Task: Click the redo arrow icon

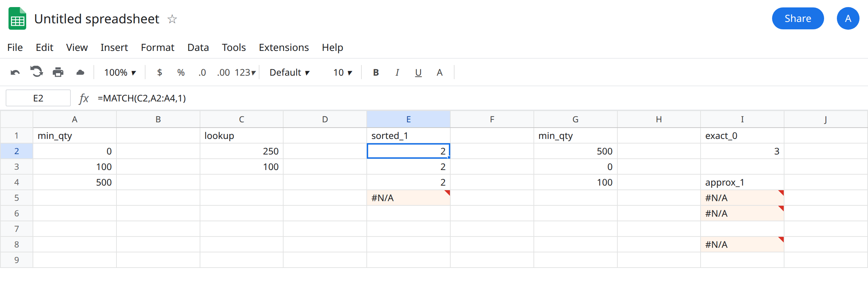Action: 36,72
